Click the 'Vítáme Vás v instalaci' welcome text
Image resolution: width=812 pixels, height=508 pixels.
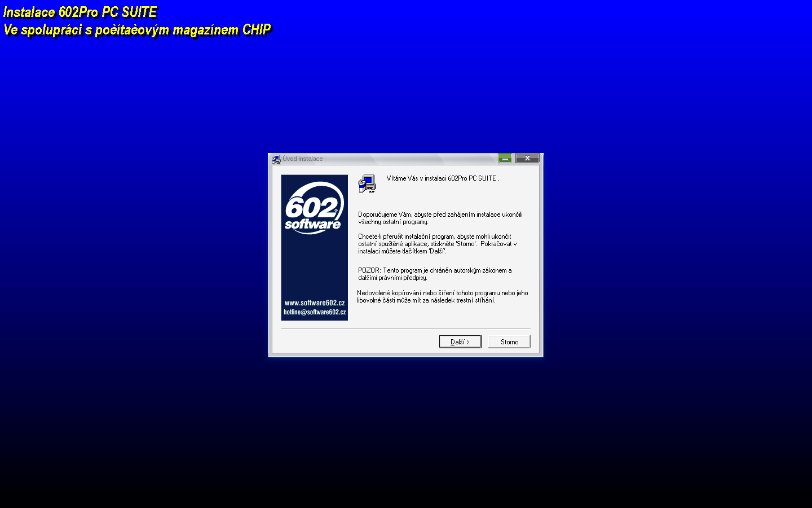tap(443, 178)
